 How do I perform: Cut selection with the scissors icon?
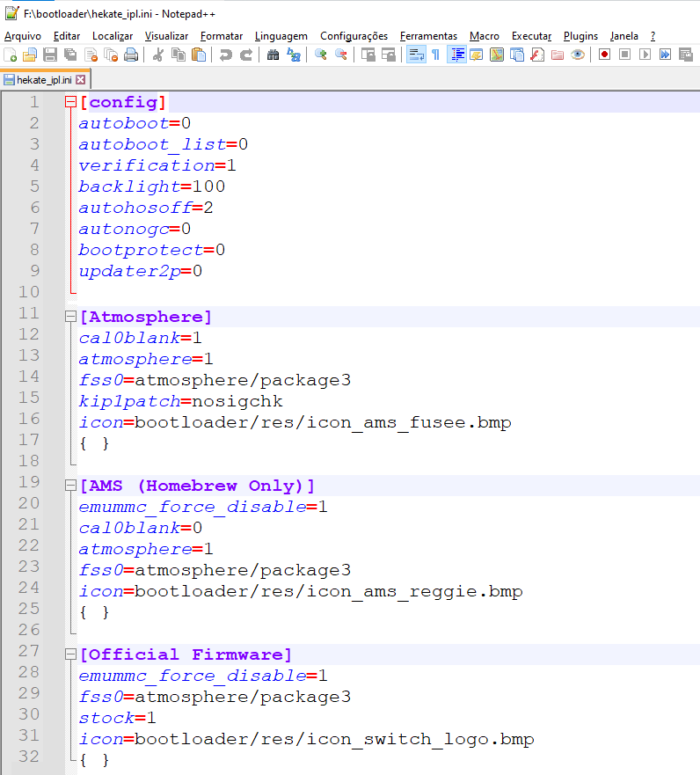tap(158, 55)
